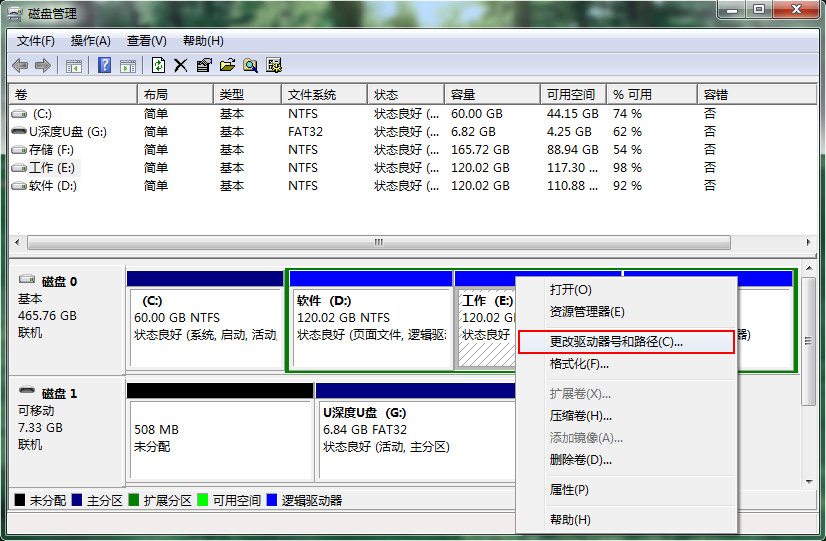Sort the volume list by 文件系统 column header
The width and height of the screenshot is (826, 541).
(x=311, y=94)
